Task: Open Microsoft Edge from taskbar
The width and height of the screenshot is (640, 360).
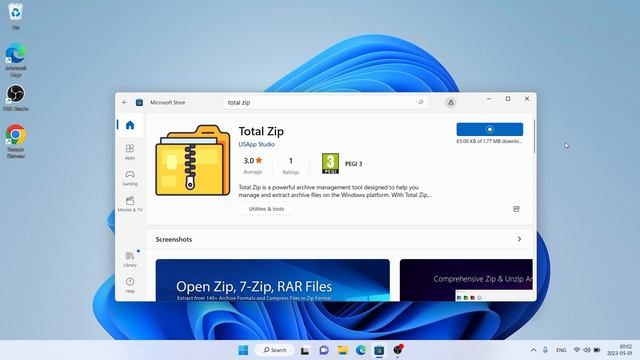Action: click(x=361, y=350)
